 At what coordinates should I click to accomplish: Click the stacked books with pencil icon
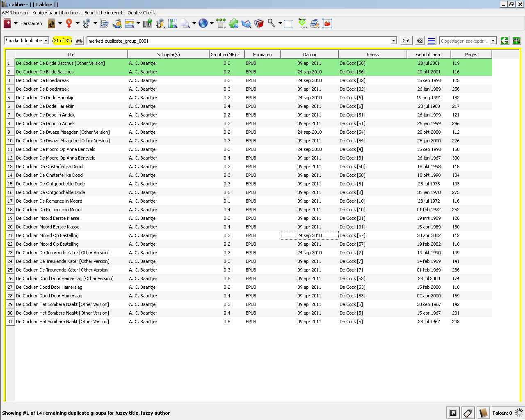(315, 23)
